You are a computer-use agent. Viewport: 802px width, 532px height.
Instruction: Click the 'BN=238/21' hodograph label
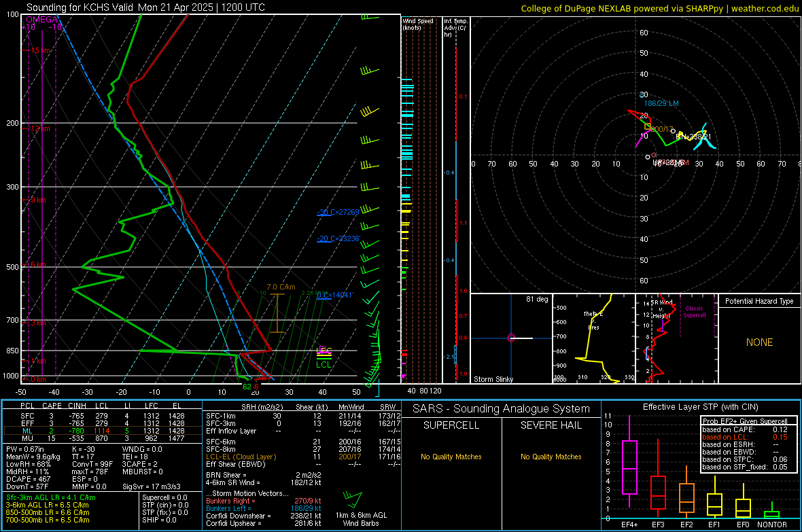(x=693, y=137)
